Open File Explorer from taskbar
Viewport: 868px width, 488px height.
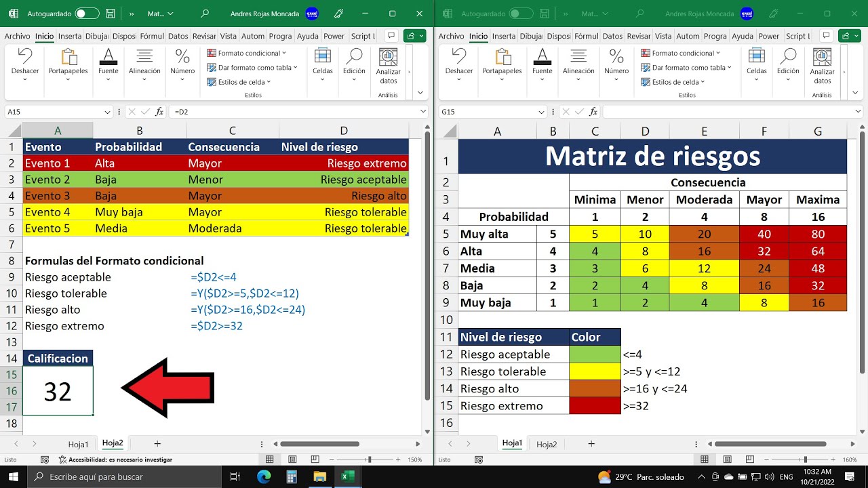[x=319, y=476]
